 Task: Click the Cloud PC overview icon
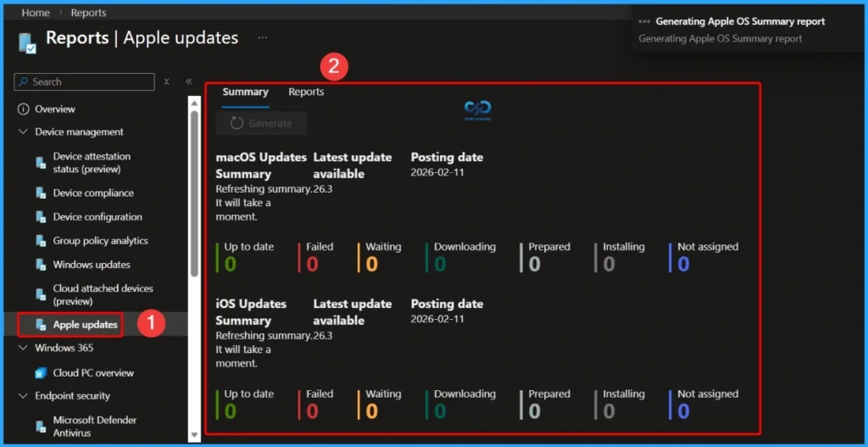pyautogui.click(x=41, y=372)
